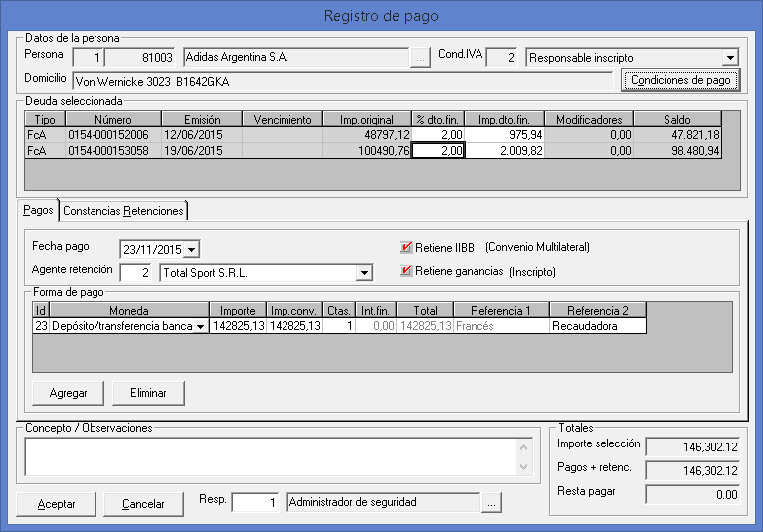The image size is (763, 532).
Task: Select invoice row 0154-000153058
Action: tap(373, 151)
